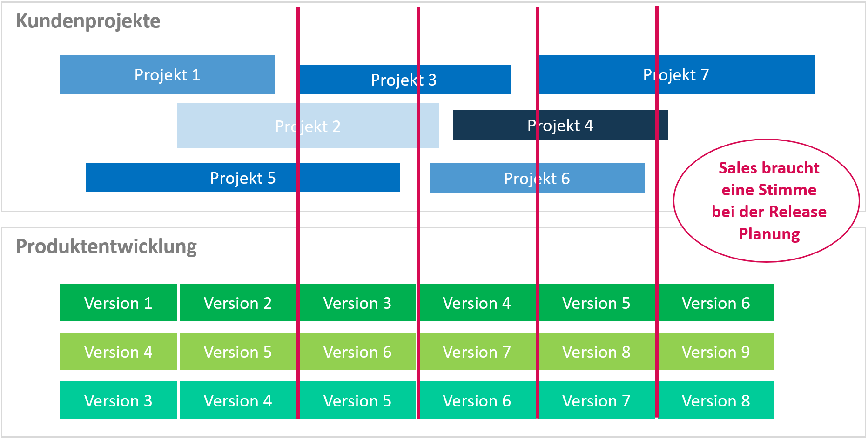Click the Projekt 3 project bar
Viewport: 868px width, 439px height.
(x=404, y=80)
